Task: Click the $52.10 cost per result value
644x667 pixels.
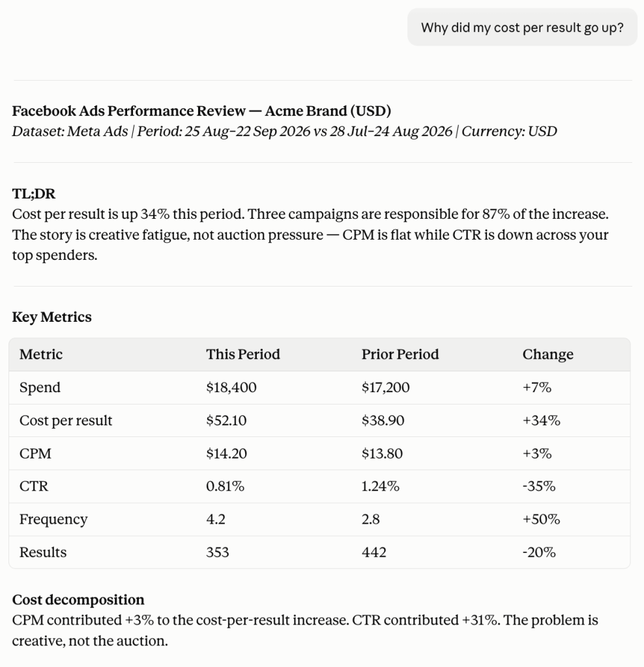Action: (x=226, y=420)
